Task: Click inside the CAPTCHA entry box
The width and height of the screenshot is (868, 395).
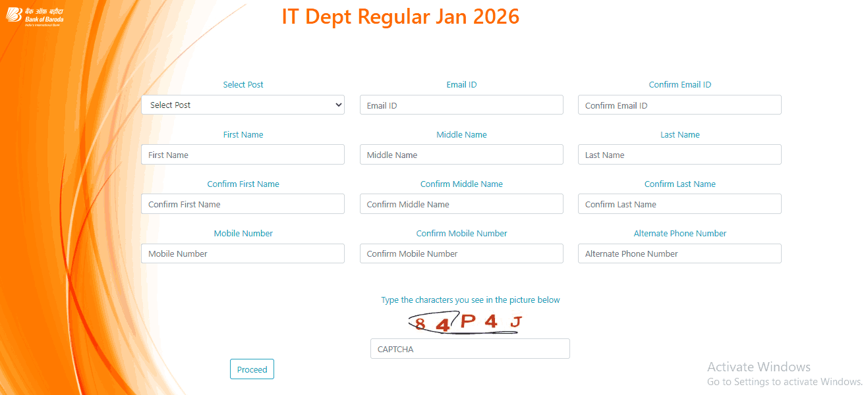Action: pyautogui.click(x=469, y=348)
